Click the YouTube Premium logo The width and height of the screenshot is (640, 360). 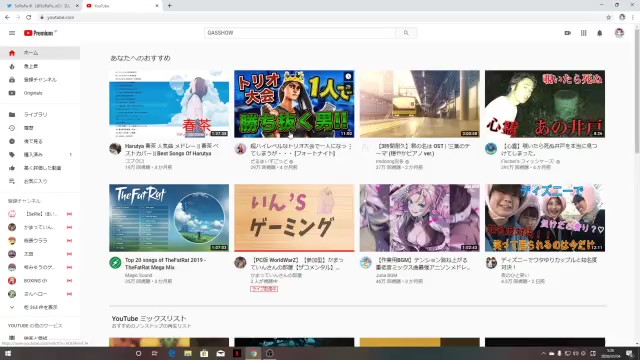point(40,33)
